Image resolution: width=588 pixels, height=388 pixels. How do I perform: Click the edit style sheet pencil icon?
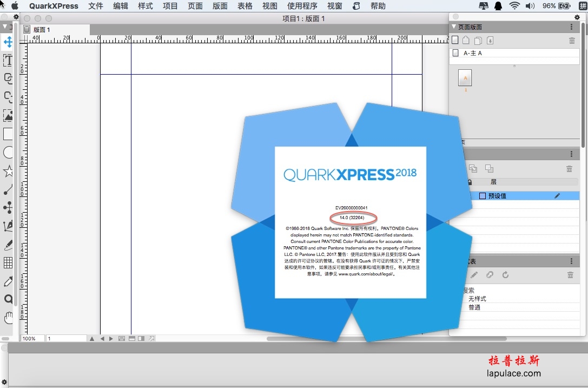click(474, 275)
